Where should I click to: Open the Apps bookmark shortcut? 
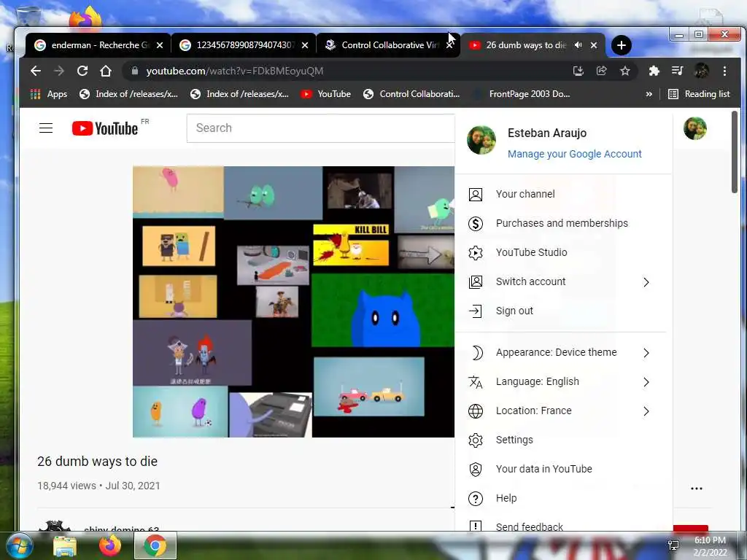pos(49,94)
